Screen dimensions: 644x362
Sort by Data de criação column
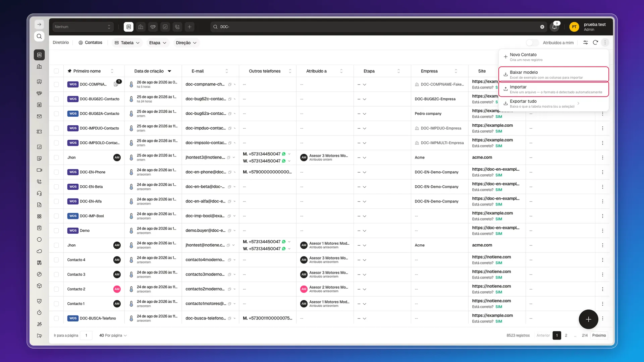point(153,71)
